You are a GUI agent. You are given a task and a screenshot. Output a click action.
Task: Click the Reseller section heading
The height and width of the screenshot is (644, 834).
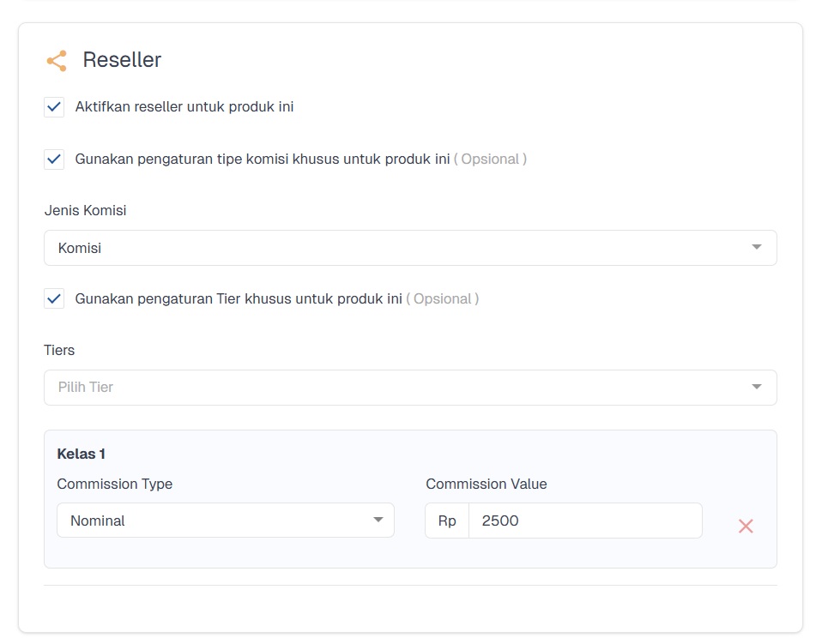click(x=122, y=59)
